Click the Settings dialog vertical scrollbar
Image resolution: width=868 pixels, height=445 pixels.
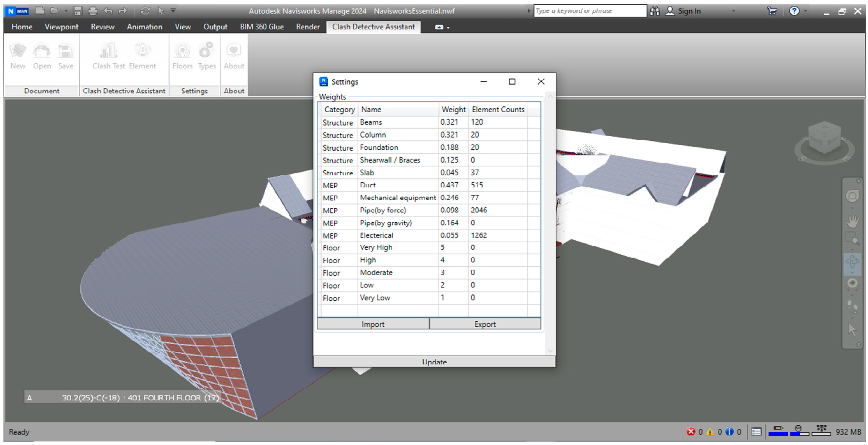pyautogui.click(x=550, y=224)
